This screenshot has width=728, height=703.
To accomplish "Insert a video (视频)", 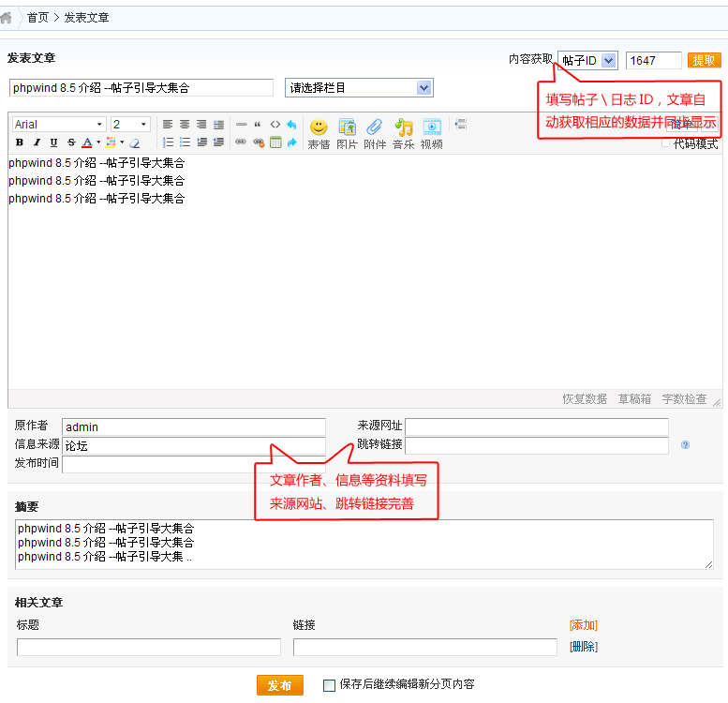I will (x=432, y=134).
